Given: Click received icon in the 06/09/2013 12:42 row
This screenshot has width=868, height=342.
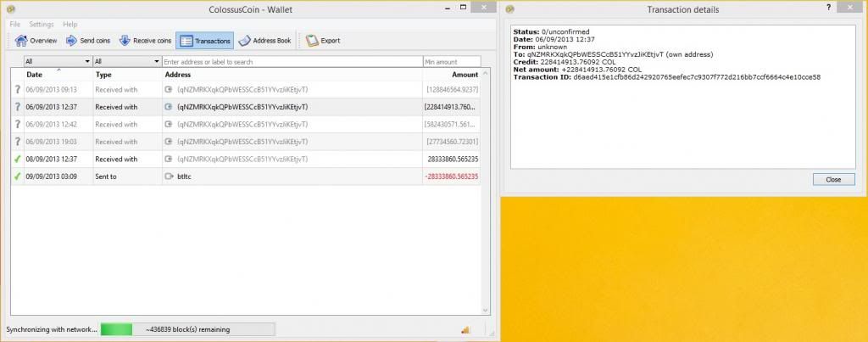Looking at the screenshot, I should [169, 124].
